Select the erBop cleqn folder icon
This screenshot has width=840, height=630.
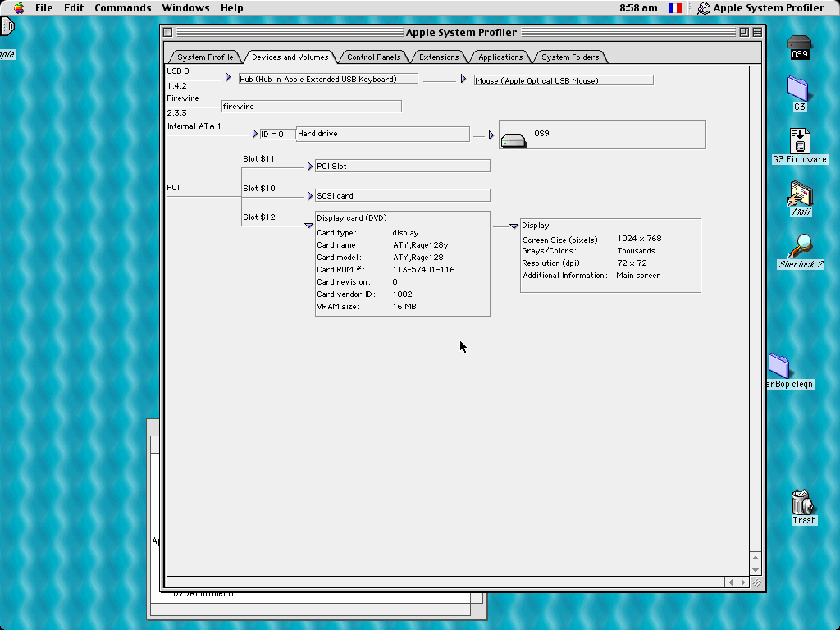[778, 366]
